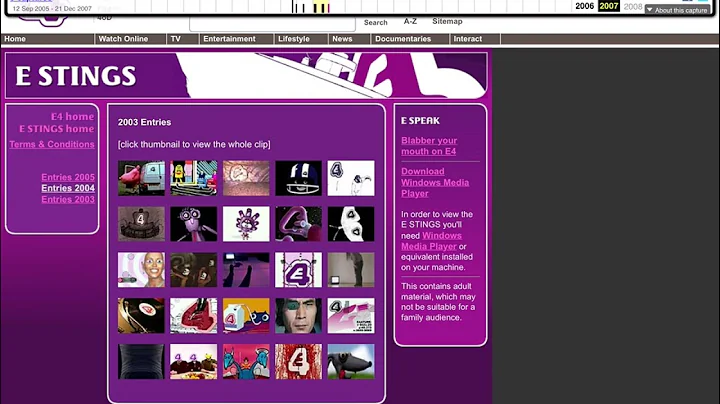
Task: Open dark purple feet silhouette thumbnail
Action: tap(246, 270)
